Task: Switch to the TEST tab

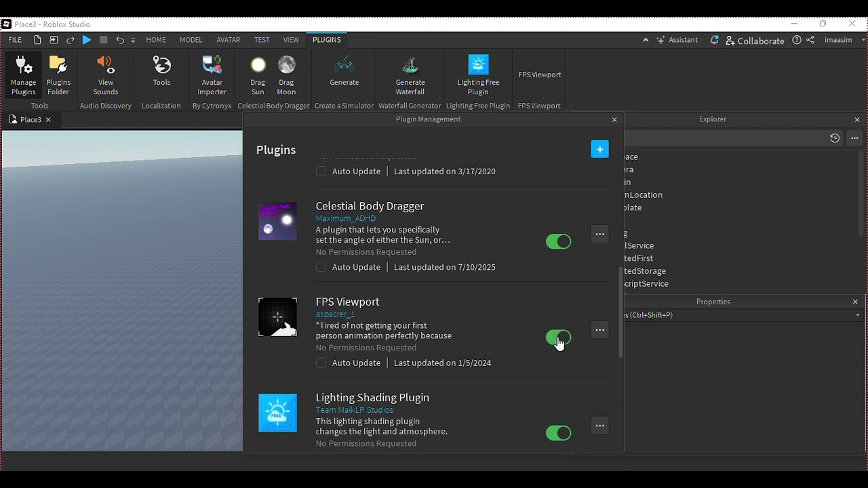Action: pos(262,40)
